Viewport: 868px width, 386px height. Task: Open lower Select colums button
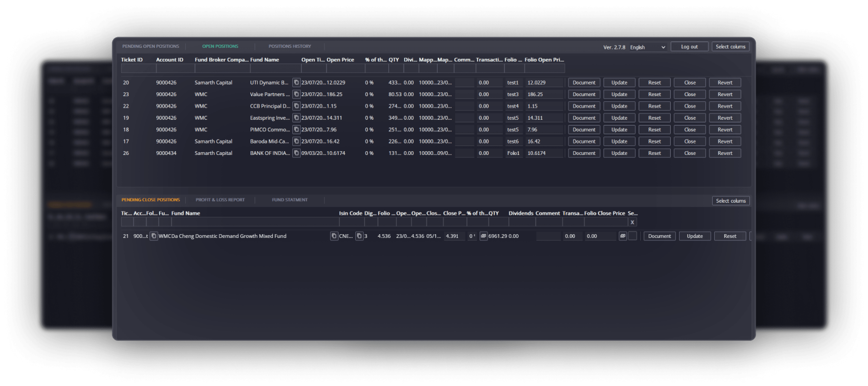tap(731, 201)
